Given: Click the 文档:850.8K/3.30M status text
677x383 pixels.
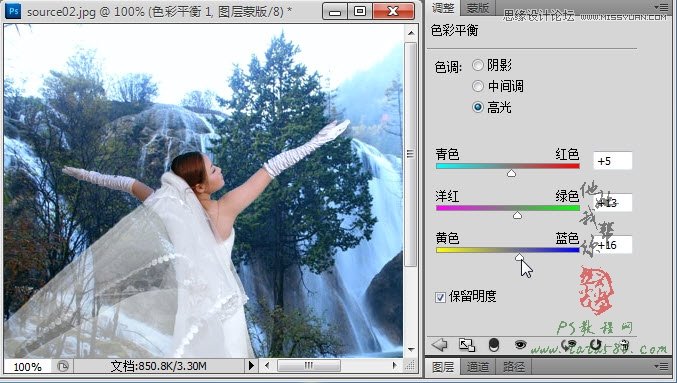Looking at the screenshot, I should (158, 367).
